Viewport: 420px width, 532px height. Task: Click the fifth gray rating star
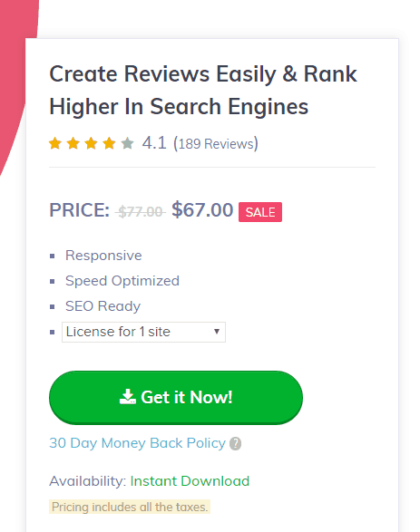[x=127, y=143]
